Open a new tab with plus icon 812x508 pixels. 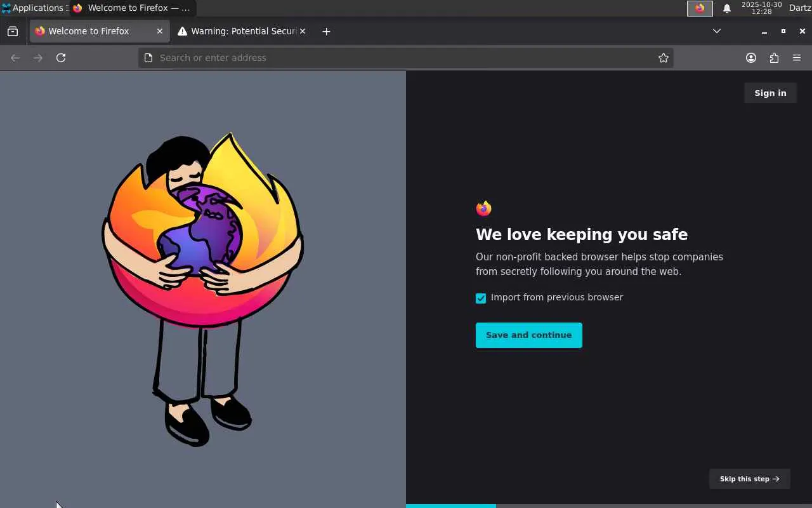coord(326,31)
